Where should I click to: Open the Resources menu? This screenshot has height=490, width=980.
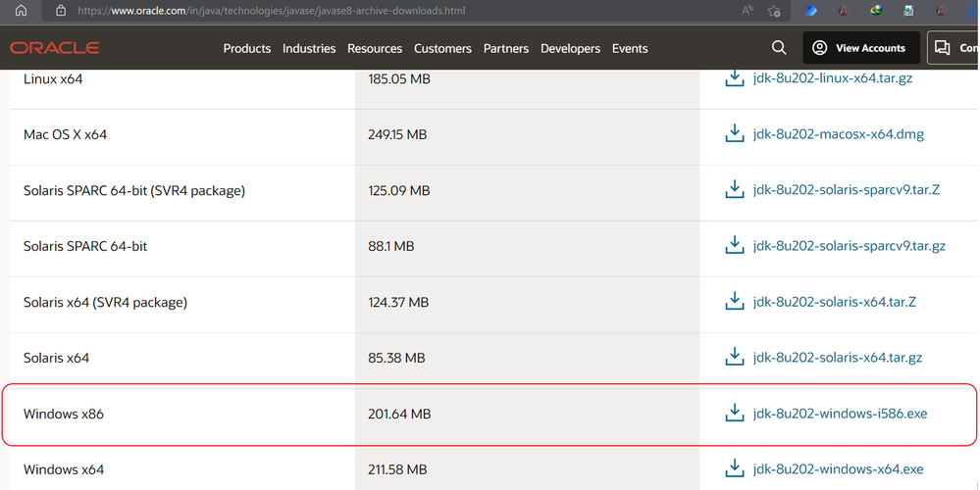click(x=375, y=48)
